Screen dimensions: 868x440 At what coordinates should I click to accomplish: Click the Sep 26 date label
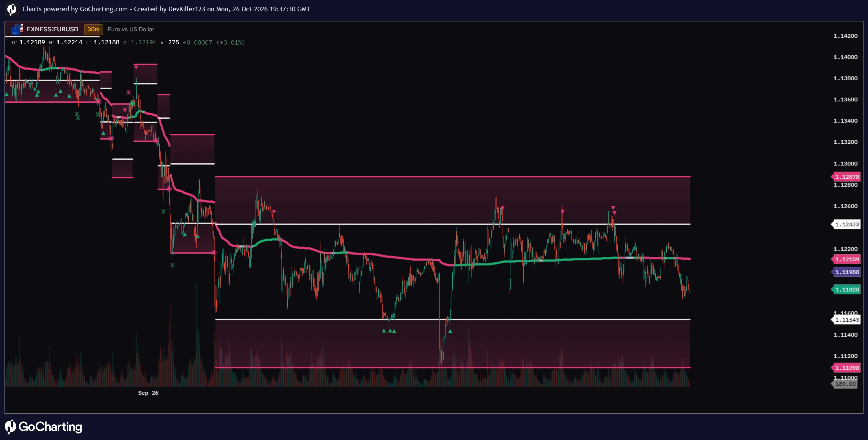(x=148, y=393)
